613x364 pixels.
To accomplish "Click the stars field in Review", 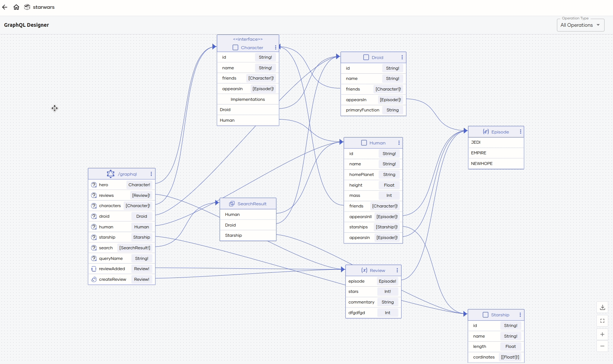I will point(373,291).
